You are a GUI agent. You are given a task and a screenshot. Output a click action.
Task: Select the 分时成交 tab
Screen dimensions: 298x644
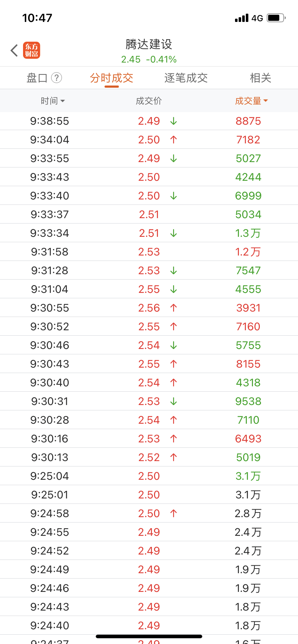tap(112, 78)
